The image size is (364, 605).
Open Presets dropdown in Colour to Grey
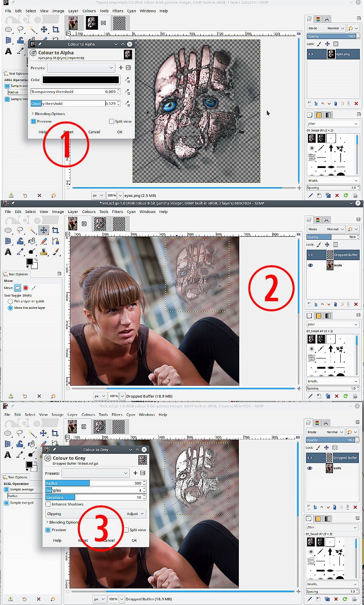point(95,473)
